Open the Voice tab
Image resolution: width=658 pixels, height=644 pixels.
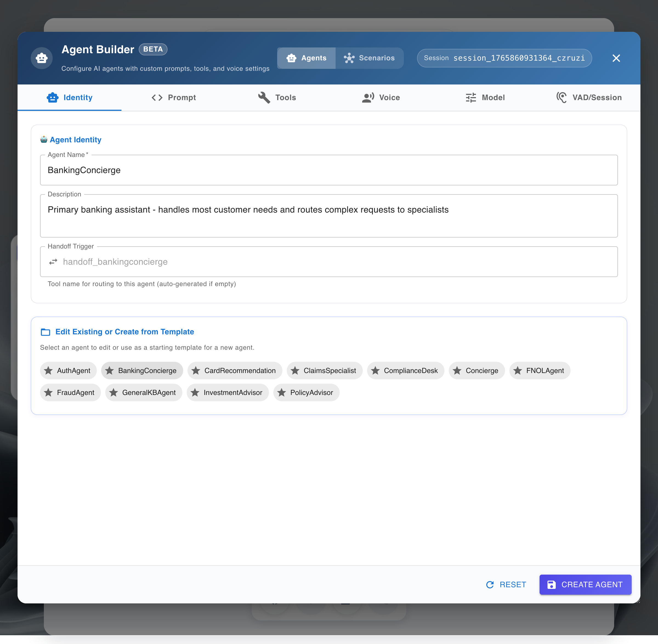pos(381,98)
